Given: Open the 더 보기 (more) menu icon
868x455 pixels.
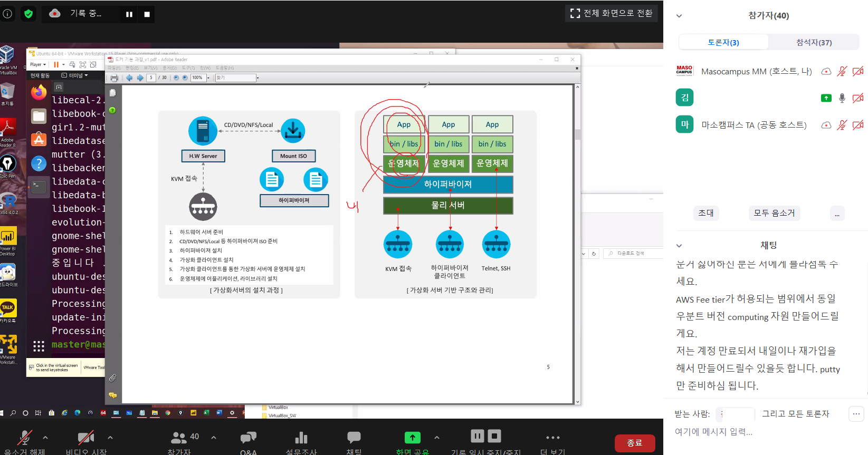Looking at the screenshot, I should 552,438.
